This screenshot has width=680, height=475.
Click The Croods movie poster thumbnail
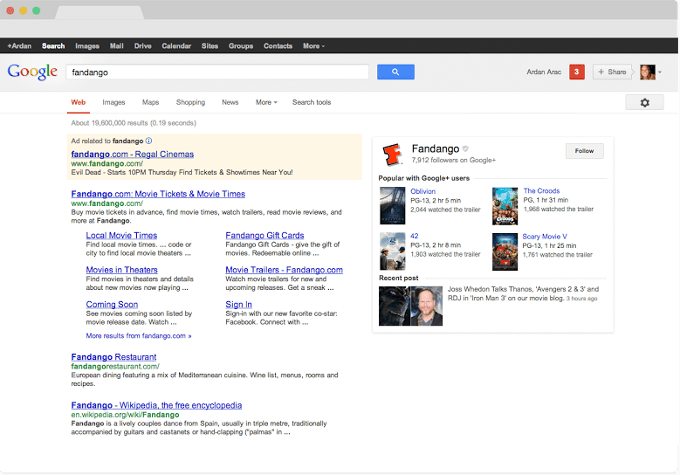(x=505, y=206)
